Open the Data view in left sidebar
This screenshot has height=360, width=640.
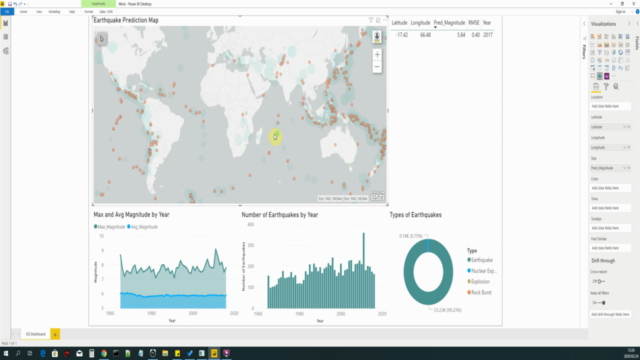(x=6, y=37)
